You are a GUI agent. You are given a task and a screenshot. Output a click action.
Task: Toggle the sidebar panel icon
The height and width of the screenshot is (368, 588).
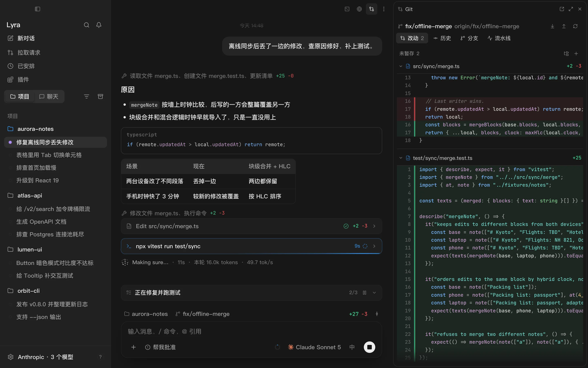click(37, 9)
